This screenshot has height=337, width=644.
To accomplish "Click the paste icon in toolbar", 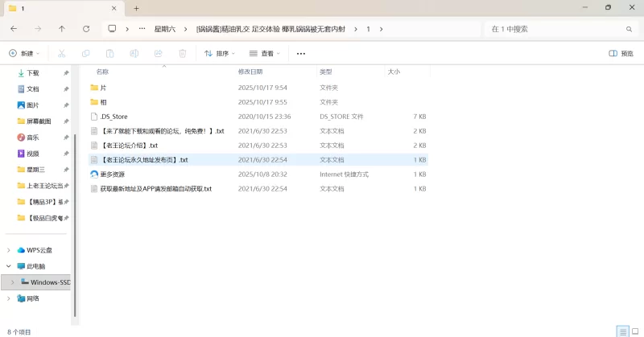I will tap(109, 53).
